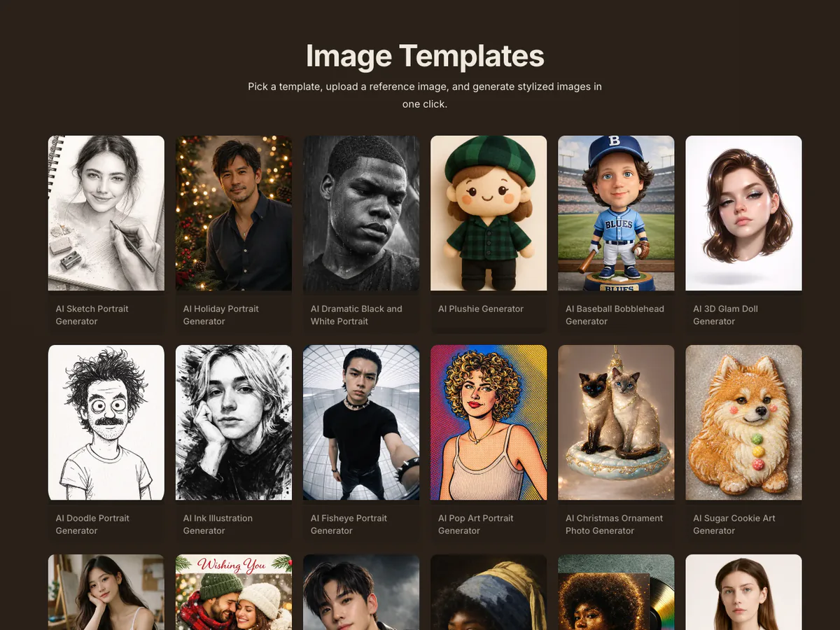Open the plain white background woman portrait template
Screen dimensions: 840x630
coord(743,592)
